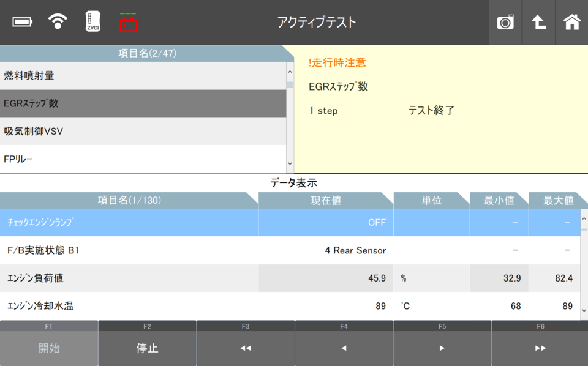
Task: Click the 単位 column header
Action: point(432,200)
